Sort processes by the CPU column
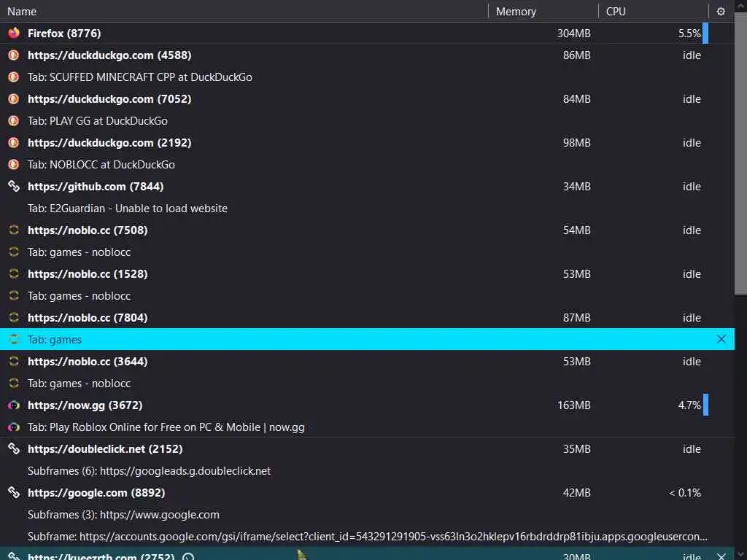 click(x=654, y=11)
